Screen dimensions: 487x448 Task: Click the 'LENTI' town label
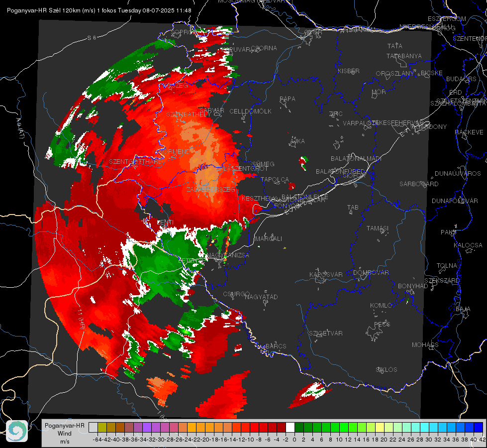point(165,223)
